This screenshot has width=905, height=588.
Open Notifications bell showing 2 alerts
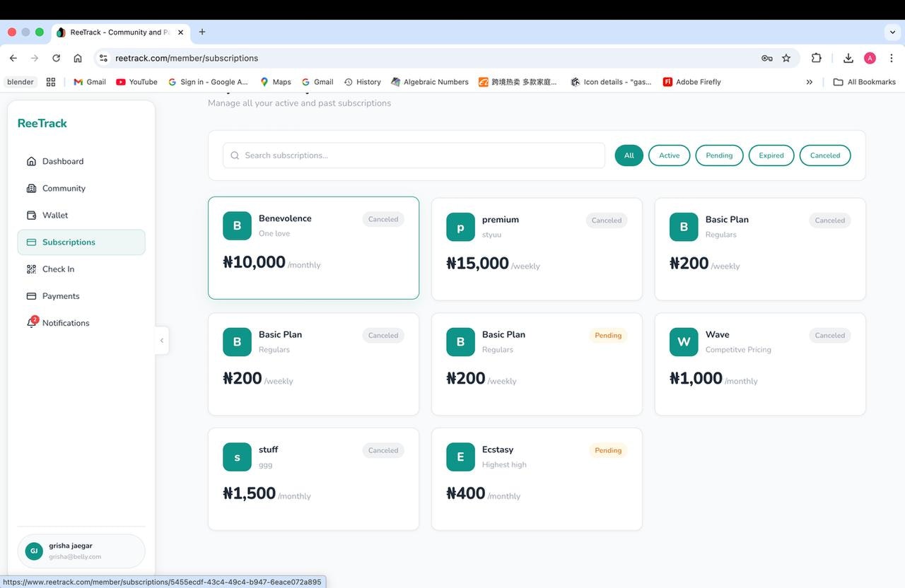coord(31,322)
